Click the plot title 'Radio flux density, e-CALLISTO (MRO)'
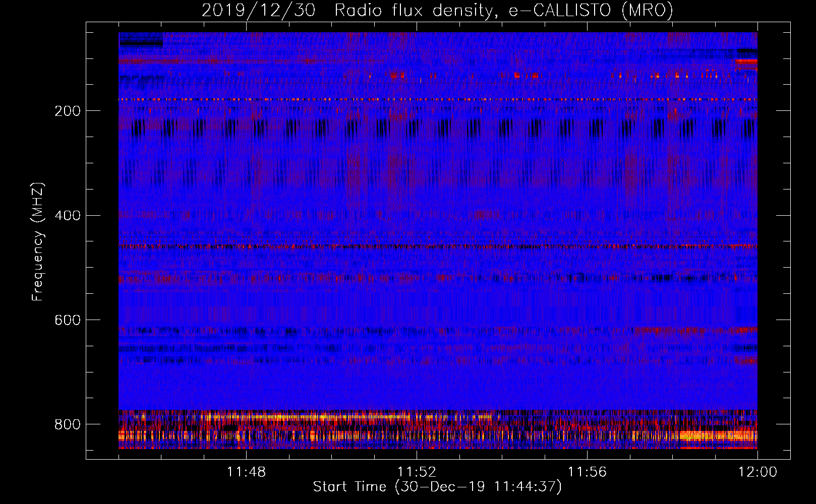This screenshot has height=504, width=816. [504, 11]
